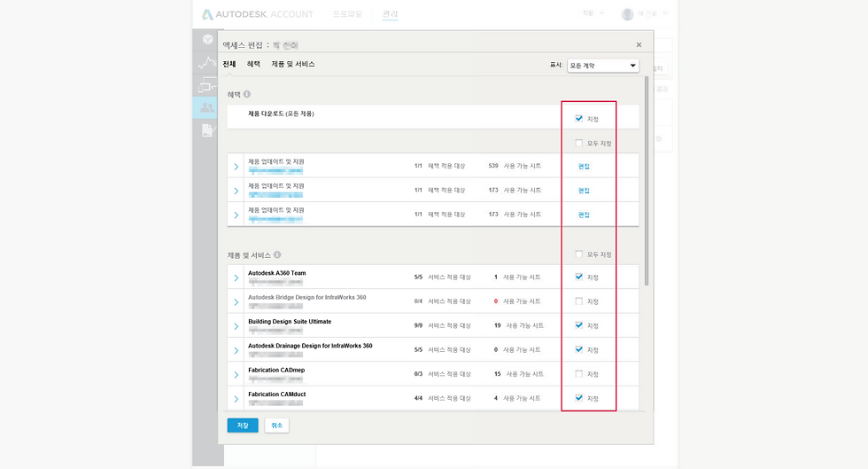Image resolution: width=868 pixels, height=469 pixels.
Task: Click the 0/4 서비스 적용 대상 value
Action: (442, 301)
